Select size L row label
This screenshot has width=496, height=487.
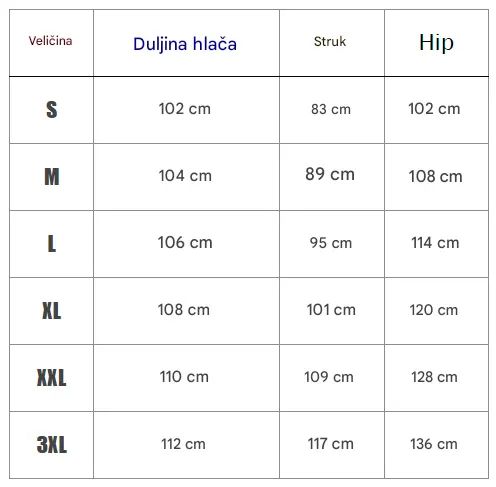coord(52,244)
